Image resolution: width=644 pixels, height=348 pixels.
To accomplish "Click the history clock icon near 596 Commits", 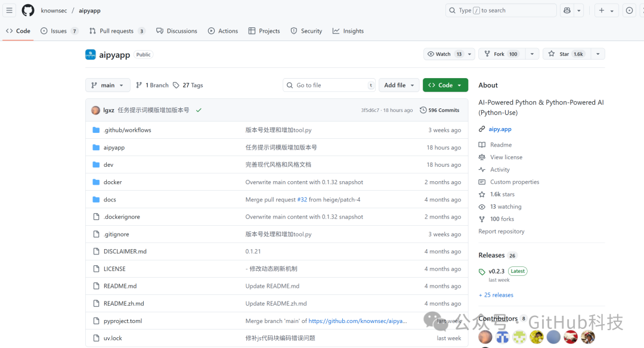I will [423, 110].
